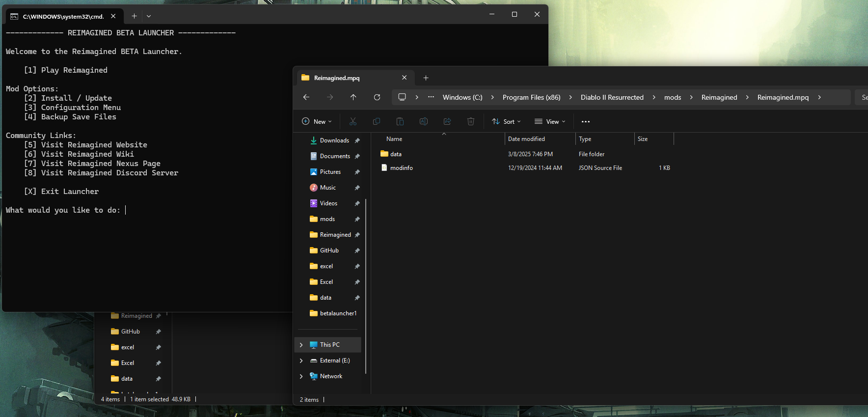
Task: Click the Paste clipboard icon
Action: click(x=400, y=121)
